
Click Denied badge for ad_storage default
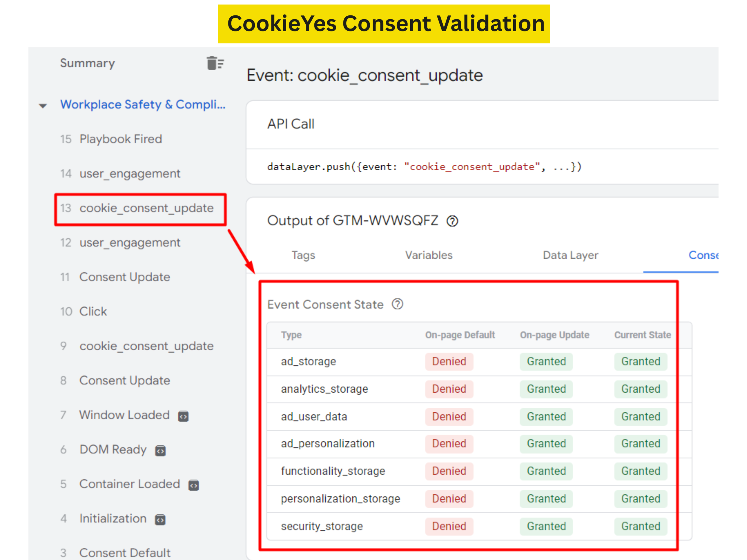449,361
